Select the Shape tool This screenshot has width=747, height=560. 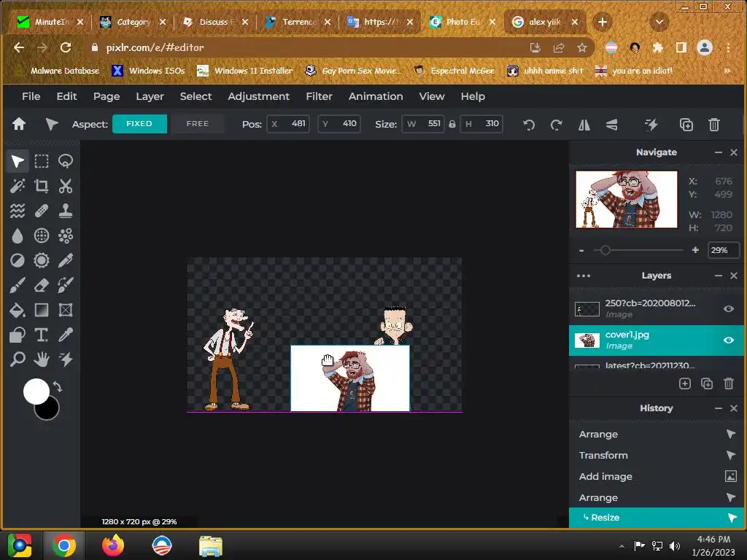(18, 335)
